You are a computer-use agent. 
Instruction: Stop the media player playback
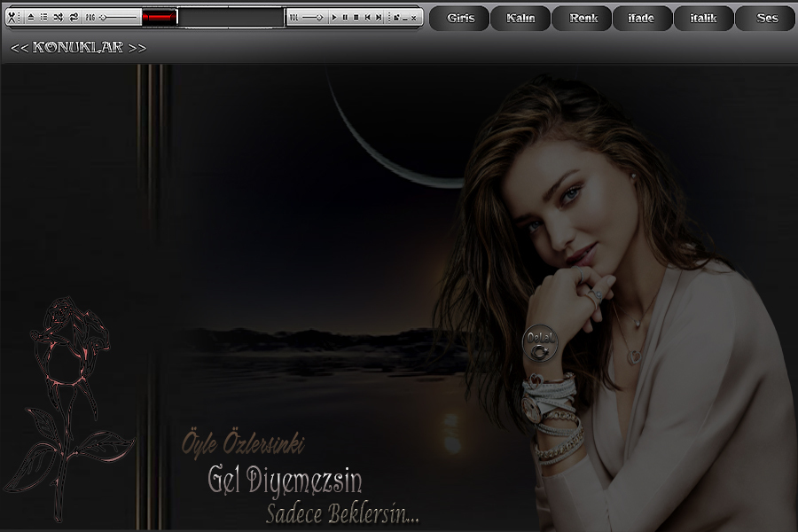[356, 17]
